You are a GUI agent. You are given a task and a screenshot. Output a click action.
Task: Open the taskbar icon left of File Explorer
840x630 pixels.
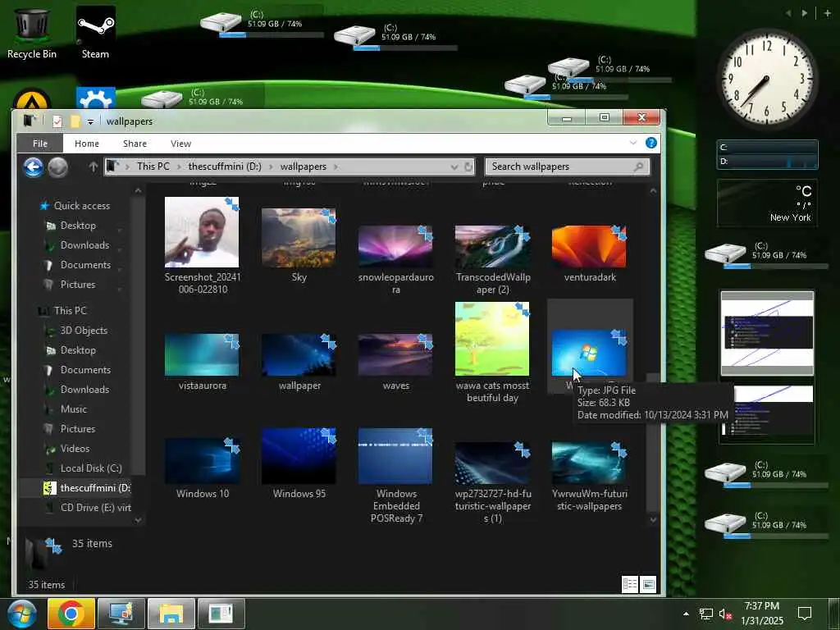tap(121, 614)
